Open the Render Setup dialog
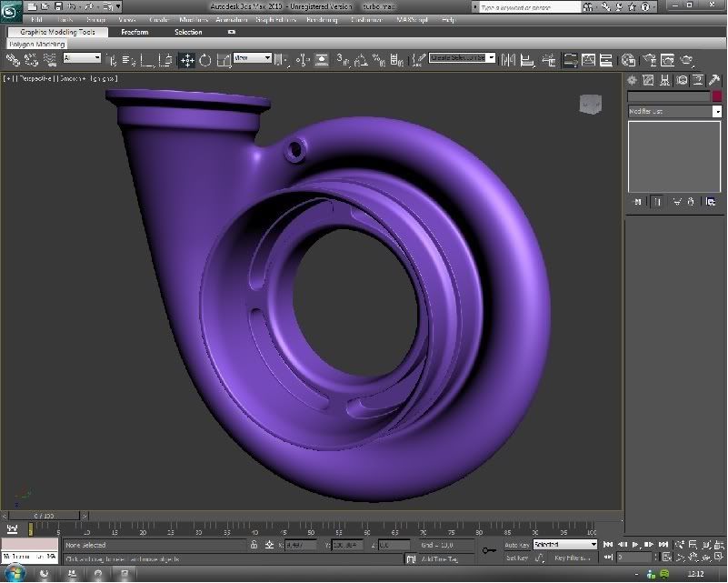This screenshot has width=728, height=583. click(649, 60)
